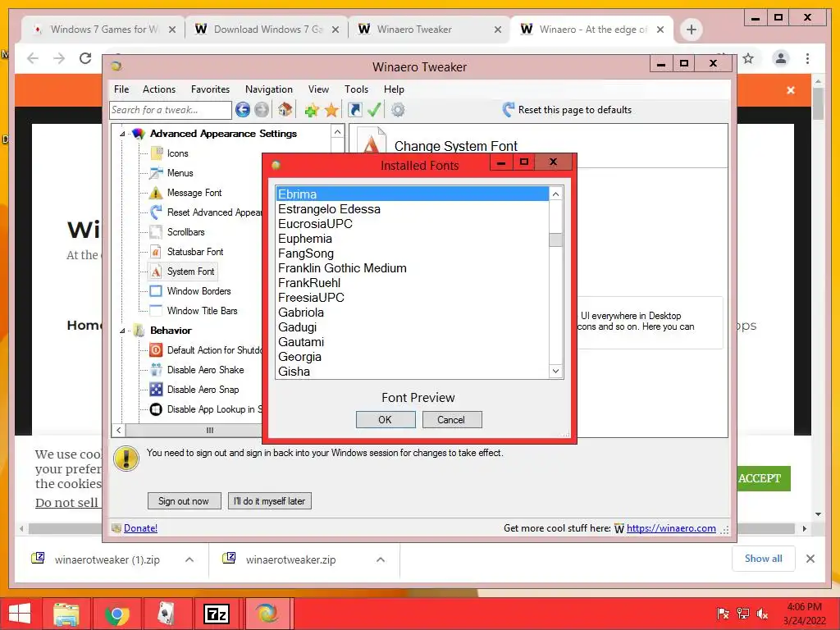840x630 pixels.
Task: Click the Search for a tweak field
Action: (x=171, y=110)
